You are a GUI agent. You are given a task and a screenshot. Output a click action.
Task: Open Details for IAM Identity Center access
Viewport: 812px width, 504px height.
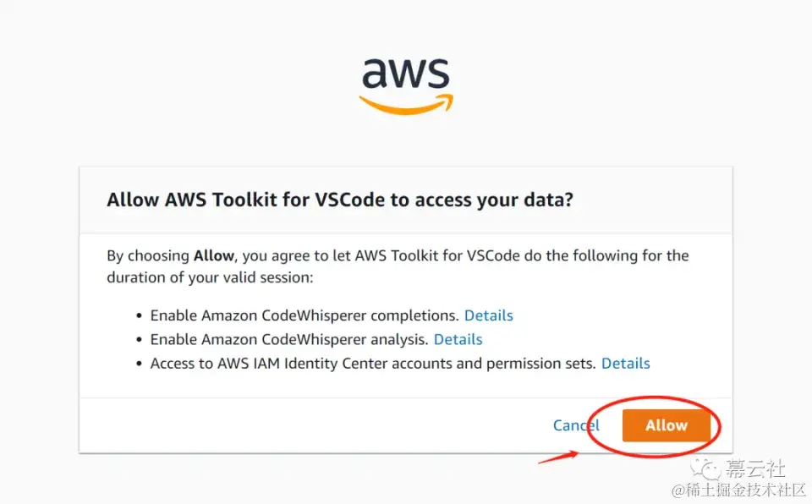pyautogui.click(x=625, y=364)
